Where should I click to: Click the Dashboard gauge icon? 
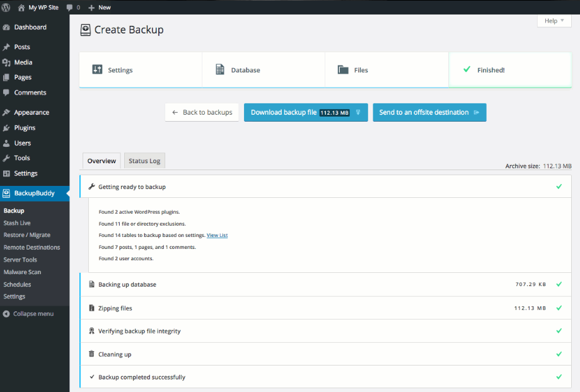[x=6, y=27]
